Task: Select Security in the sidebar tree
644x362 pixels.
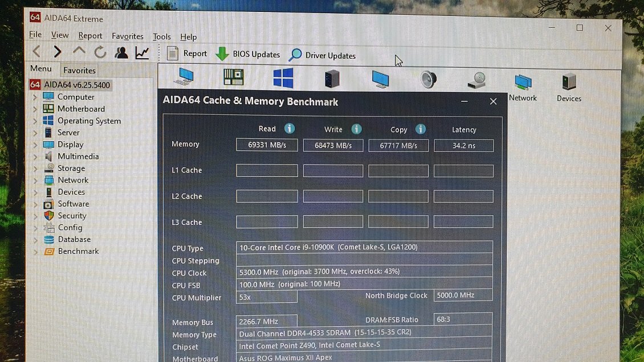Action: (x=72, y=216)
